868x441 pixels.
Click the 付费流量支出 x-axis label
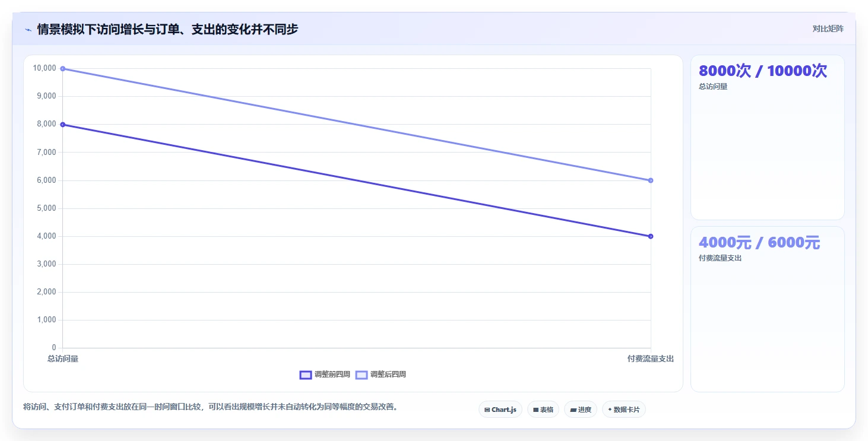point(651,358)
